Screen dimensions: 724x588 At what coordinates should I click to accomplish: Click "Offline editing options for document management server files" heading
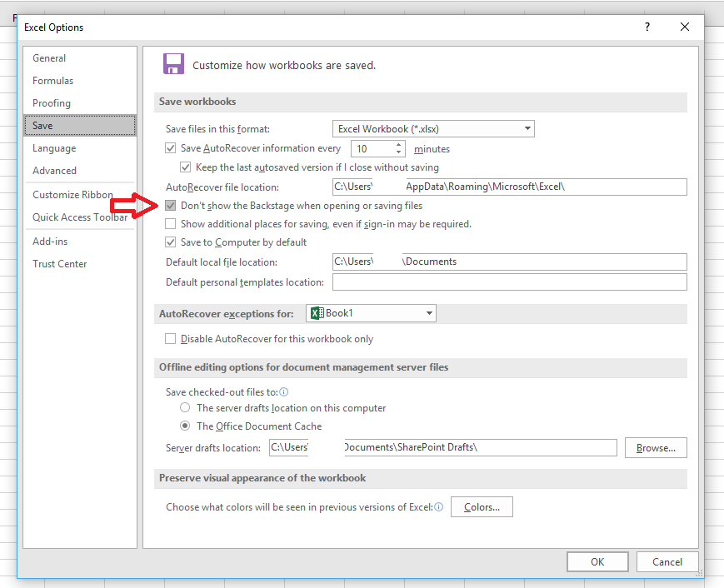(304, 367)
